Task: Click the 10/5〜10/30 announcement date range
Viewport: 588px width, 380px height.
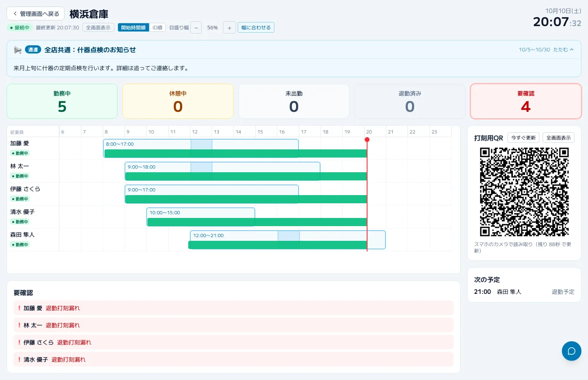Action: point(535,50)
